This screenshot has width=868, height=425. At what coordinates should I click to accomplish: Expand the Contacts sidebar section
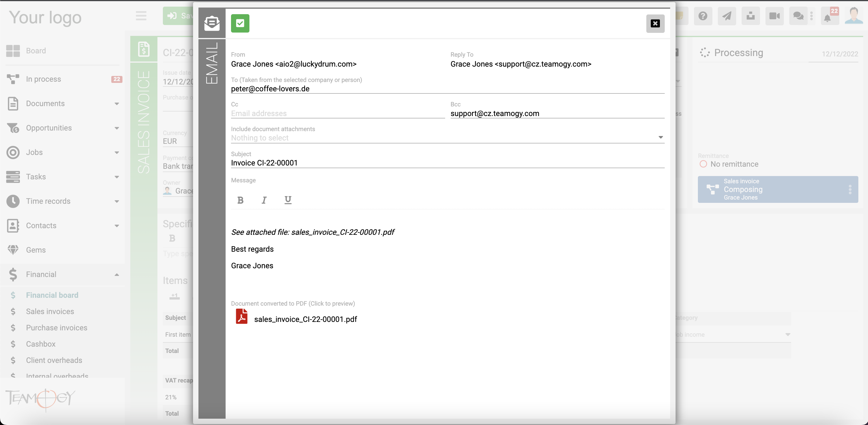click(117, 226)
